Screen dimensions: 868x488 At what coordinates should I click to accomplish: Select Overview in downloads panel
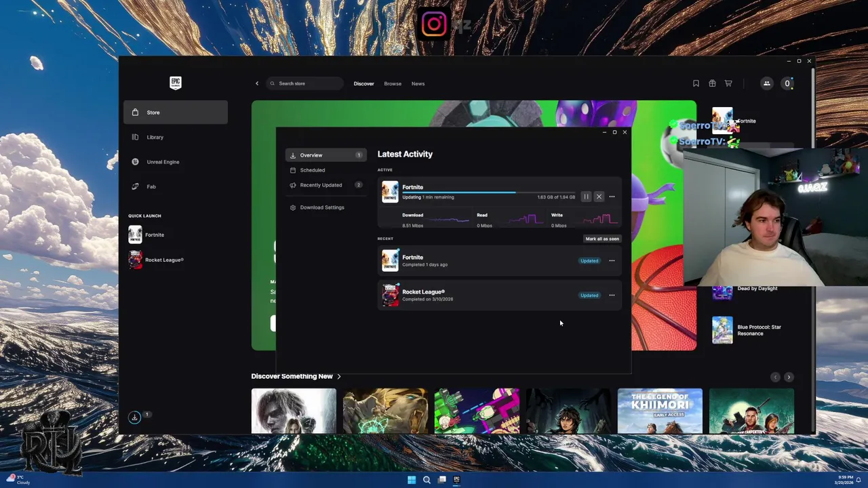click(x=325, y=155)
